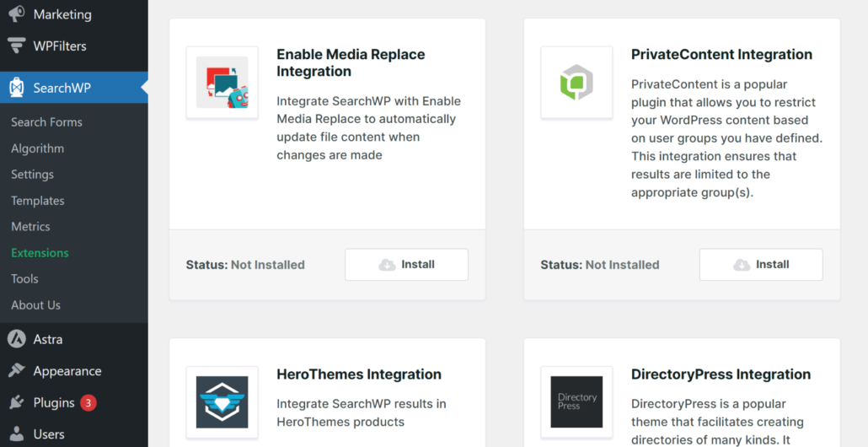Click the WPFilters funnel icon
The width and height of the screenshot is (868, 447).
point(17,46)
